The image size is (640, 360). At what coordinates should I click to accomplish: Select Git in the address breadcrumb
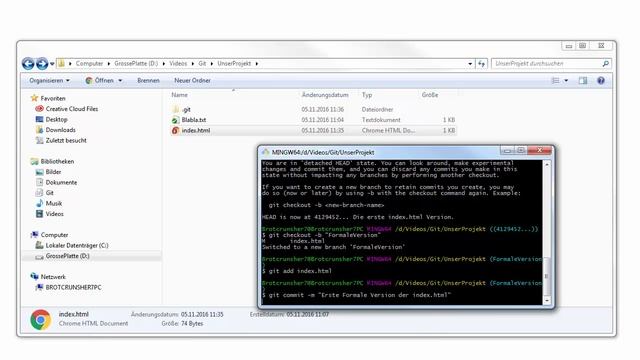[x=202, y=64]
